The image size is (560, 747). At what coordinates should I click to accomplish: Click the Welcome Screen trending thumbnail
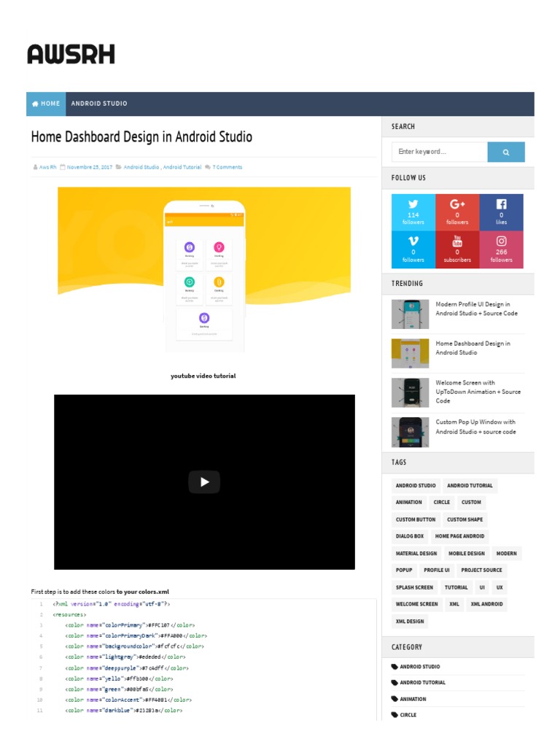click(x=410, y=392)
